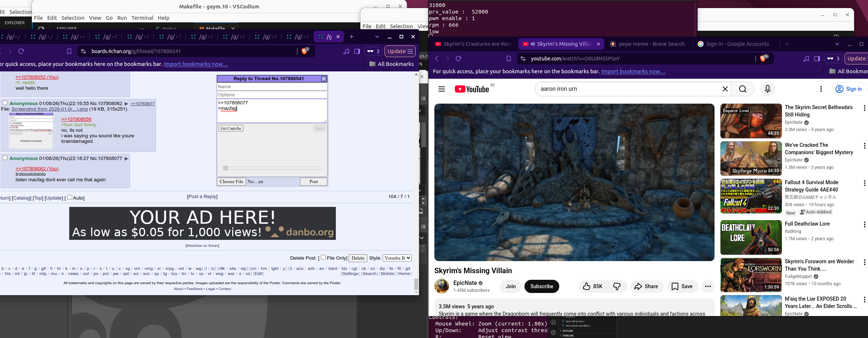
Task: Open Brave Shields on the 4chan window
Action: (305, 51)
